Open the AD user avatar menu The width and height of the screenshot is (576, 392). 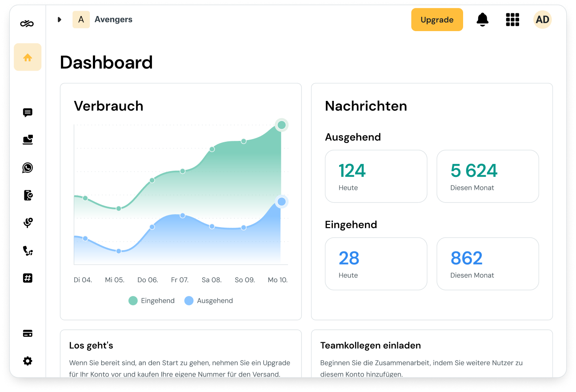point(542,20)
